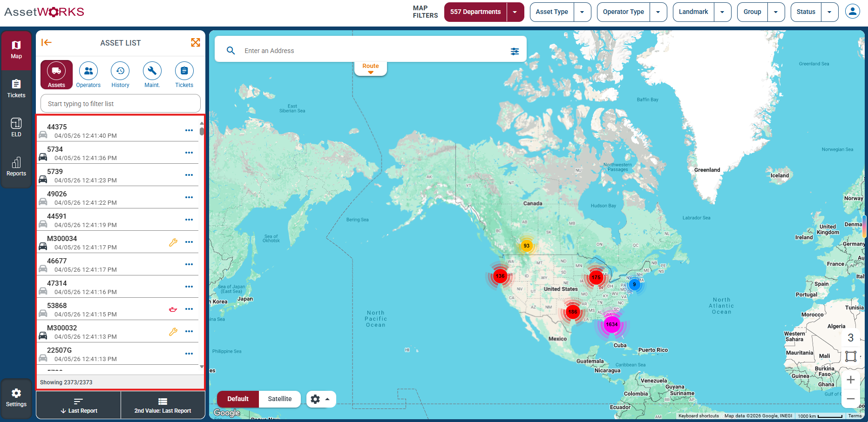Select the Operators tab
Viewport: 868px width, 422px height.
(88, 74)
